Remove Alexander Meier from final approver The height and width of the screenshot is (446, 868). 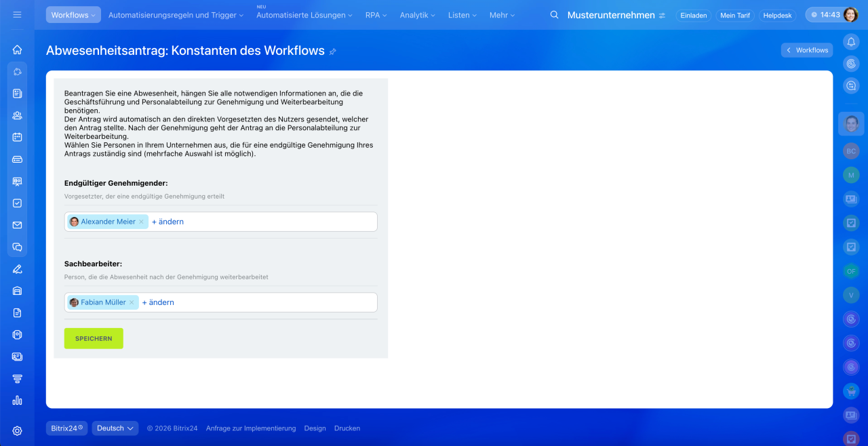(141, 222)
